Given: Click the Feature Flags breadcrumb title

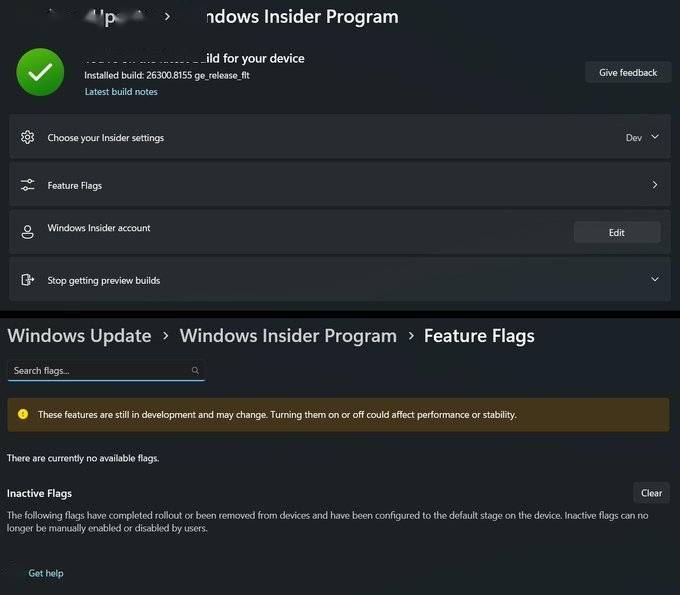Looking at the screenshot, I should 479,336.
